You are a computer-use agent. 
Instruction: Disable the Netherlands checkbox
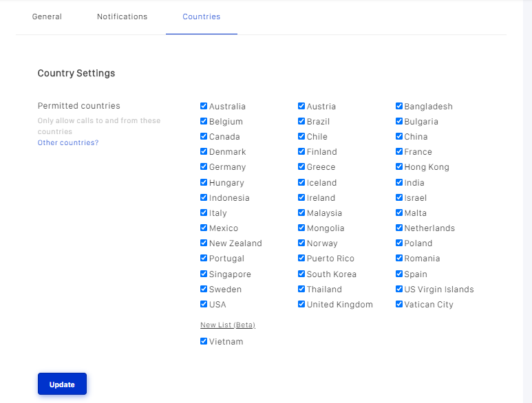tap(399, 228)
